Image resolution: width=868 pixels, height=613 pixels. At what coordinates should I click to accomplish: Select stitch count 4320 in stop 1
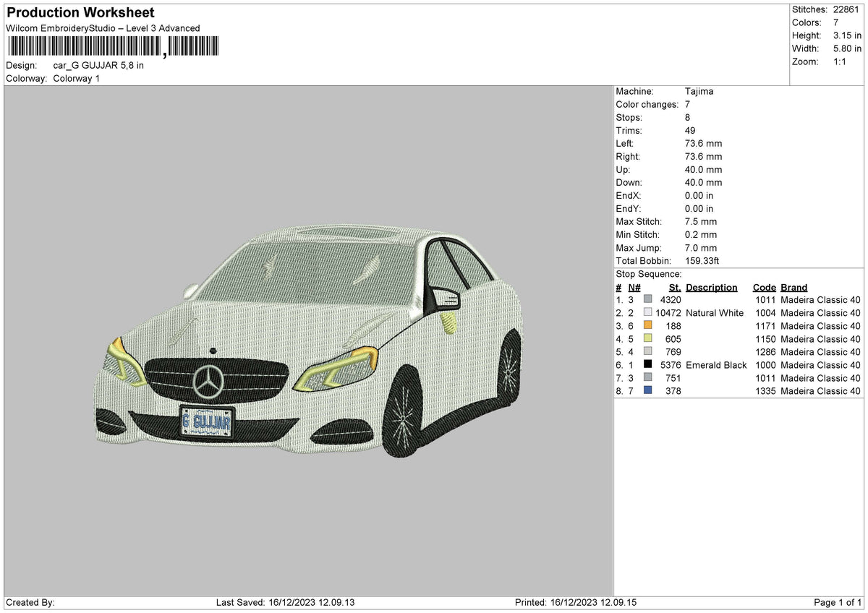tap(671, 300)
